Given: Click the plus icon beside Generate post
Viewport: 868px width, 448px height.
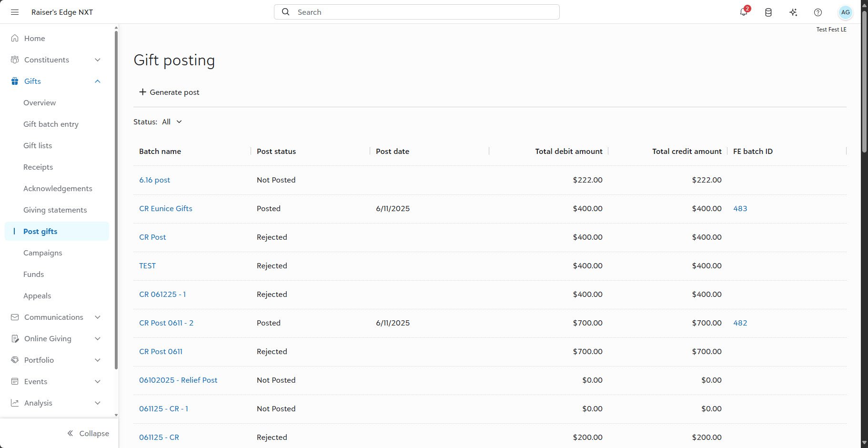Looking at the screenshot, I should pos(142,92).
